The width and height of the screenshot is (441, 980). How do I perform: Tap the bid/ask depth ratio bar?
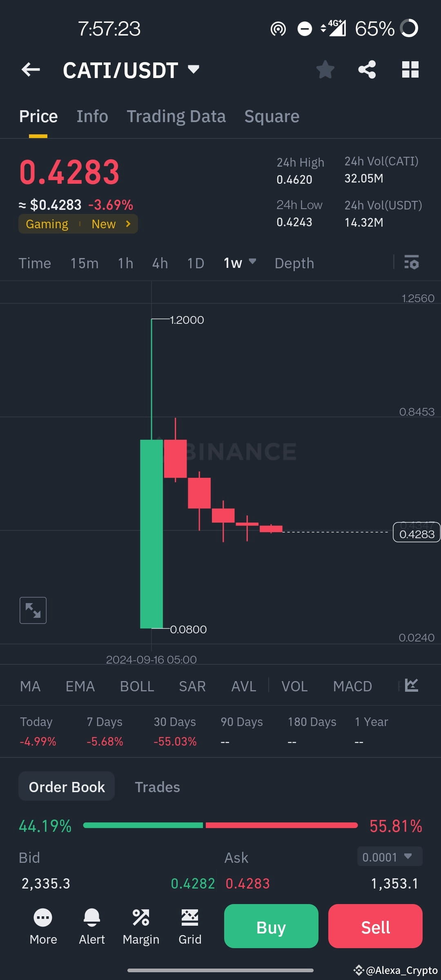(x=220, y=825)
